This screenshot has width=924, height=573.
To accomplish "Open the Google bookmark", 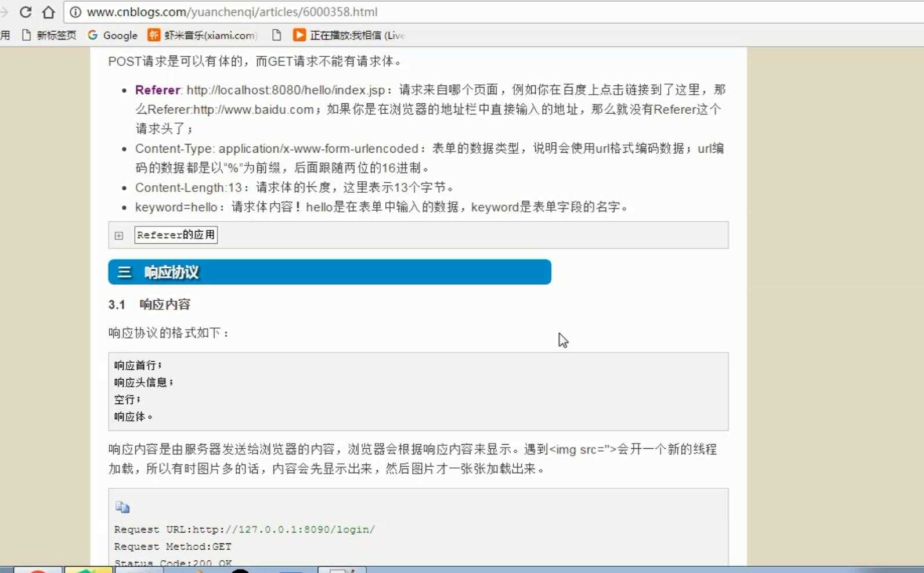I will click(113, 35).
